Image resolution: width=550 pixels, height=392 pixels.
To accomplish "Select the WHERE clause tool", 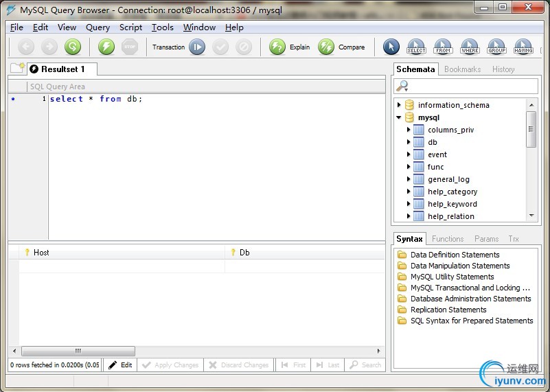I will point(470,47).
